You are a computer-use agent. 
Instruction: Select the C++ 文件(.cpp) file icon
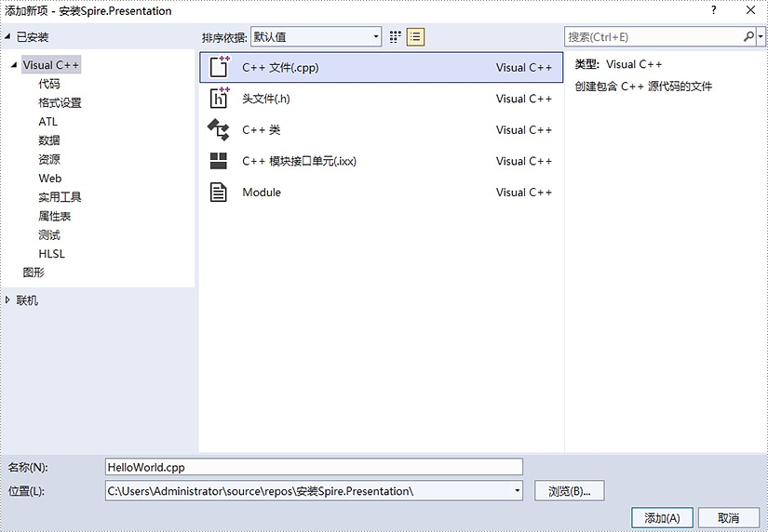pos(219,67)
